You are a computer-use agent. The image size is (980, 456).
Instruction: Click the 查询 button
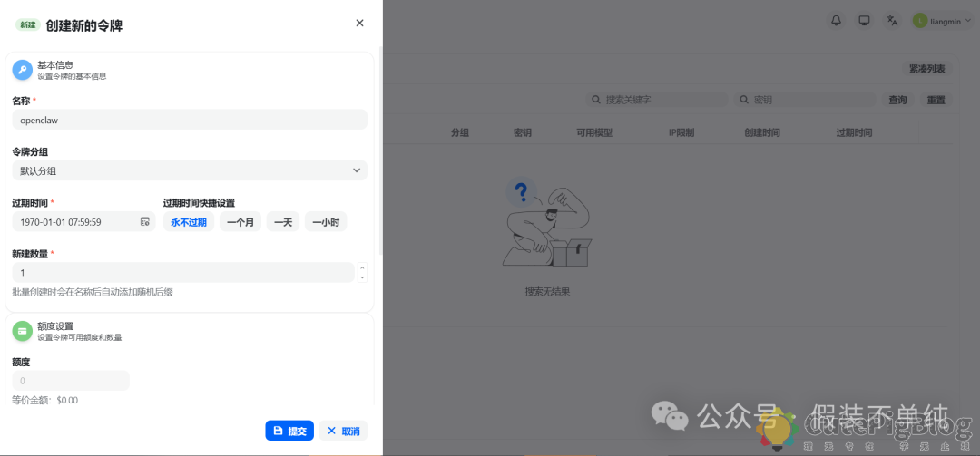[897, 100]
